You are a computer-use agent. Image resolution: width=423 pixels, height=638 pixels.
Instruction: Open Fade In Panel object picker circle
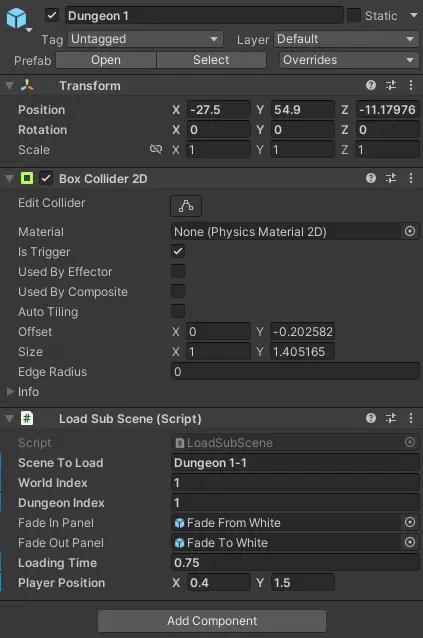[410, 522]
